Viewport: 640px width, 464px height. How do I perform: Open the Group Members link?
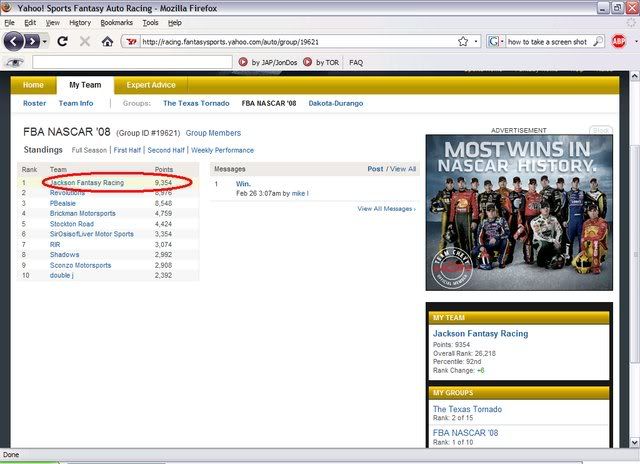[213, 133]
